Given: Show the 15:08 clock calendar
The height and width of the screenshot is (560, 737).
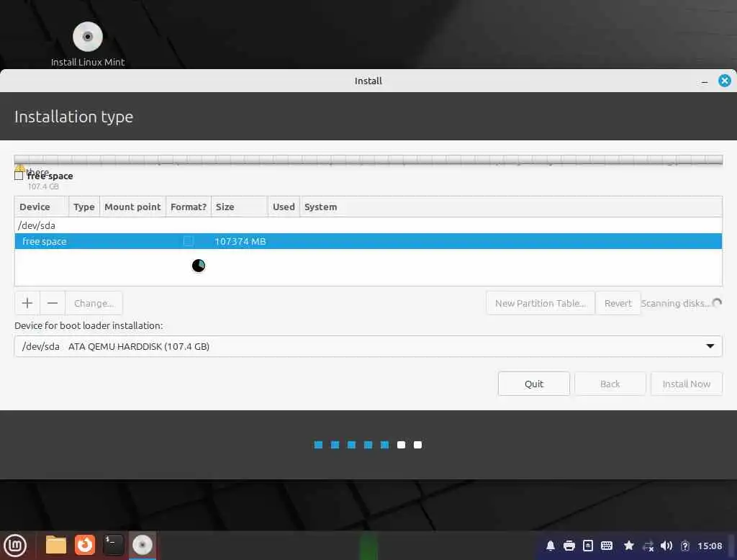Looking at the screenshot, I should 710,546.
